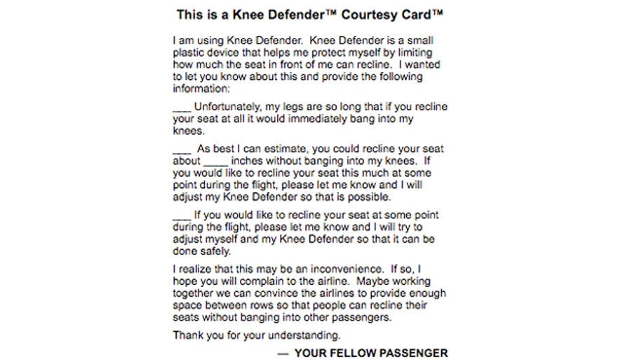
Task: Click the line "seats without banging into other passengers."
Action: (282, 317)
